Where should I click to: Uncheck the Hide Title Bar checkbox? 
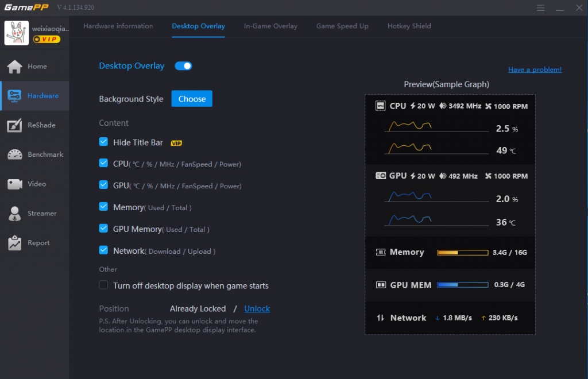pos(103,142)
